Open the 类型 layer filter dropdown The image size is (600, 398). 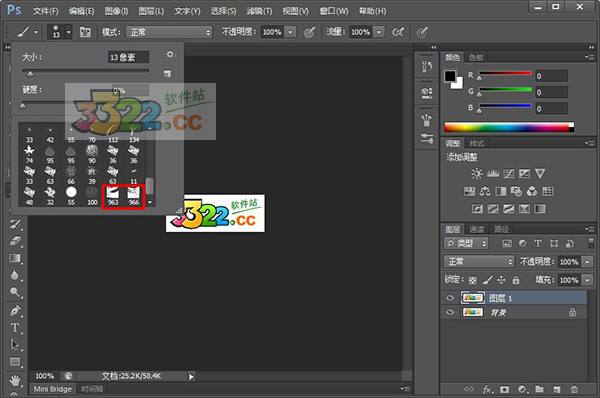[466, 243]
